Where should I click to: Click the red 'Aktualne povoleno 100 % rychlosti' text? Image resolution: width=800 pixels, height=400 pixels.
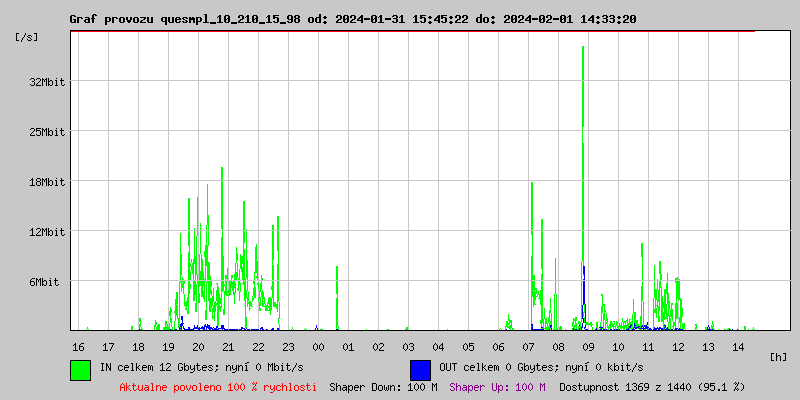pos(218,386)
